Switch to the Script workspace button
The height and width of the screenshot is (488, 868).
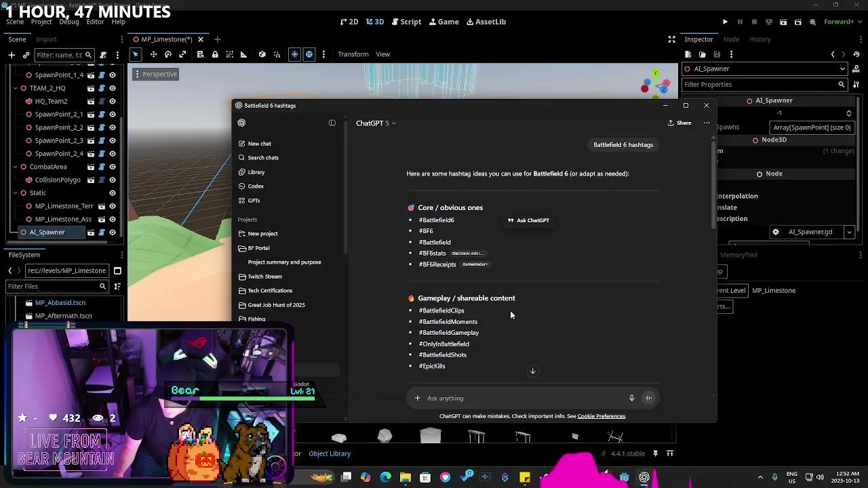click(405, 22)
